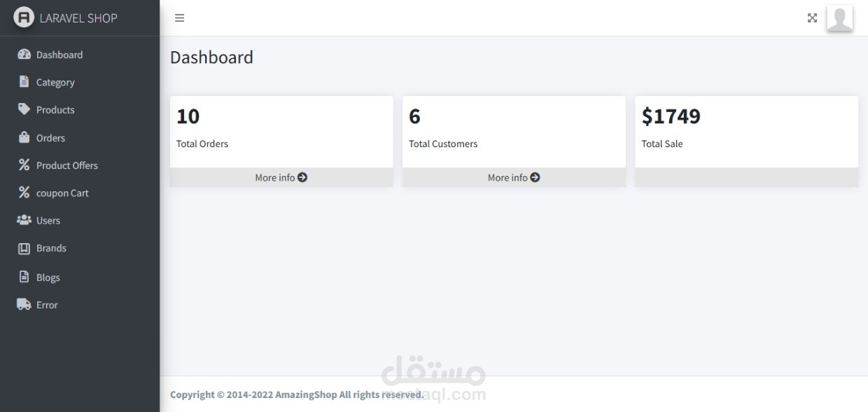
Task: Click More info under Total Orders
Action: pyautogui.click(x=281, y=177)
